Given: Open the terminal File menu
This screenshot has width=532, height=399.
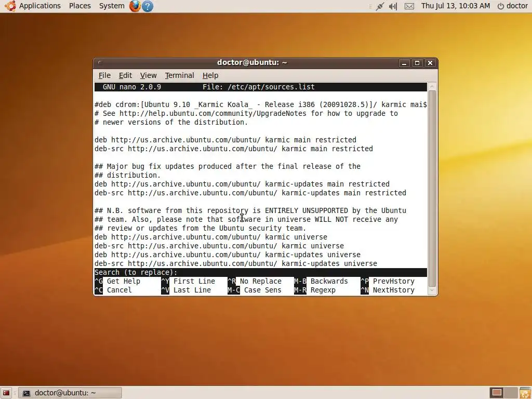Looking at the screenshot, I should click(x=104, y=75).
